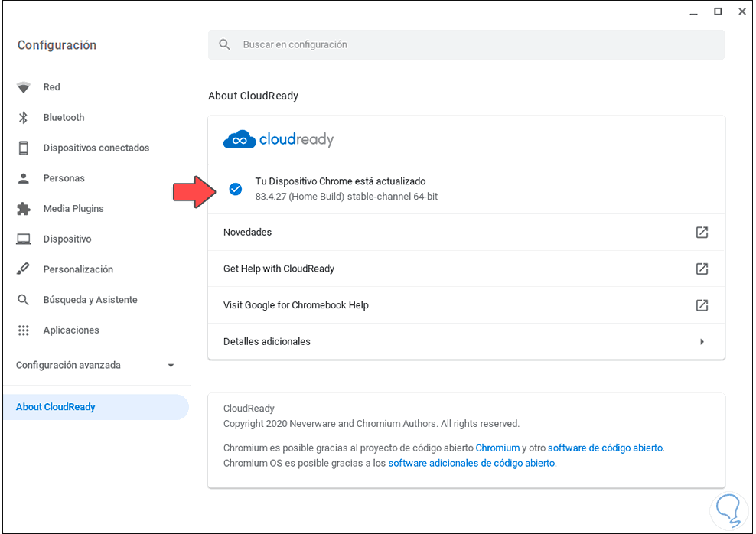
Task: Click the Bluetooth icon in sidebar
Action: tap(24, 118)
